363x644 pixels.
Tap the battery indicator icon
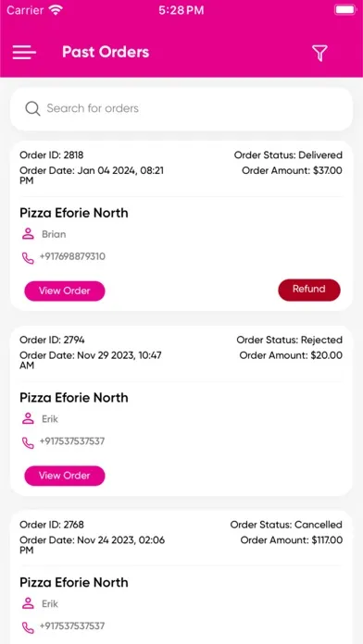point(345,10)
